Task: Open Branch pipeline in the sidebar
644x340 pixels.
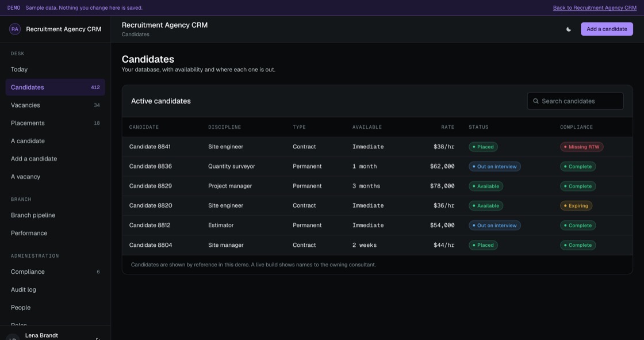Action: (x=55, y=215)
